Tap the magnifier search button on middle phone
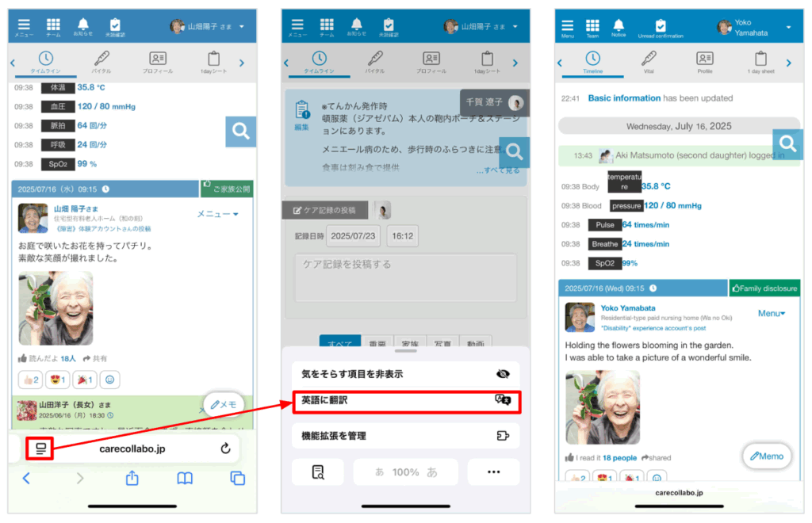 [x=514, y=152]
